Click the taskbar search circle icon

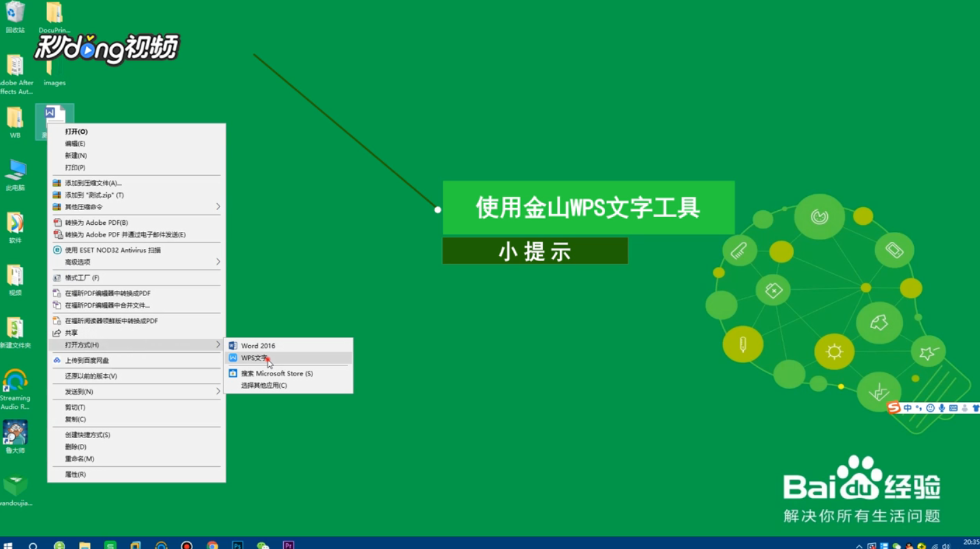click(x=33, y=545)
